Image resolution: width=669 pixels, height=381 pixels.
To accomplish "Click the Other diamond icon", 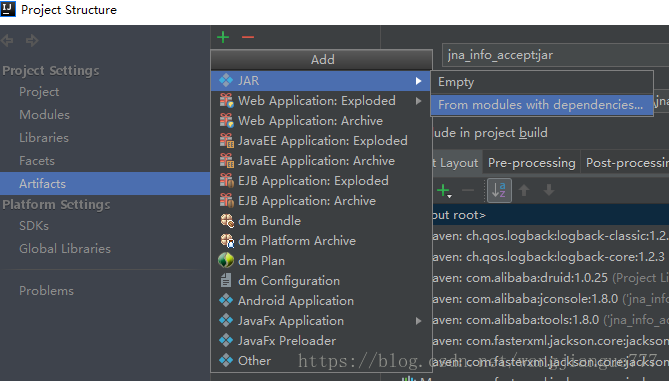I will point(226,361).
